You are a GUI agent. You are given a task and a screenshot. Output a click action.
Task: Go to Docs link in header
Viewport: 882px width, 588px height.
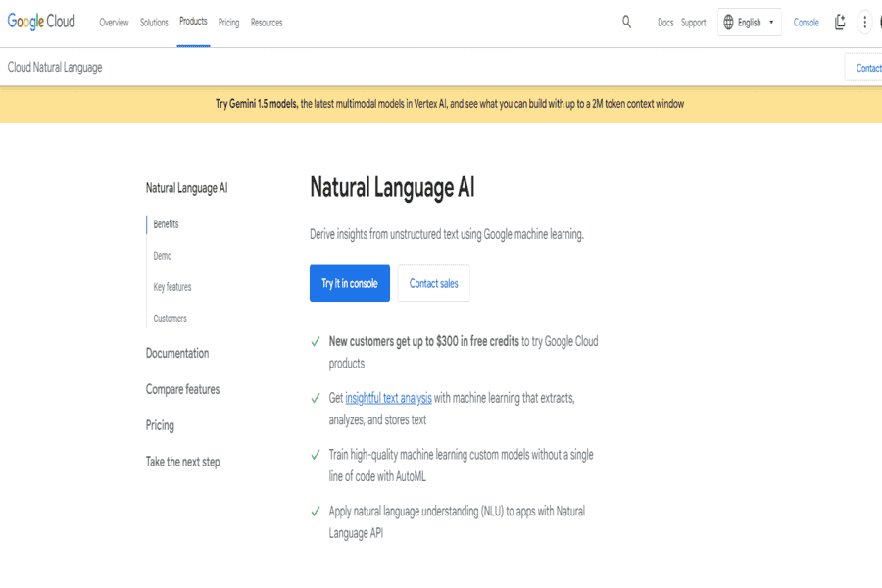665,23
